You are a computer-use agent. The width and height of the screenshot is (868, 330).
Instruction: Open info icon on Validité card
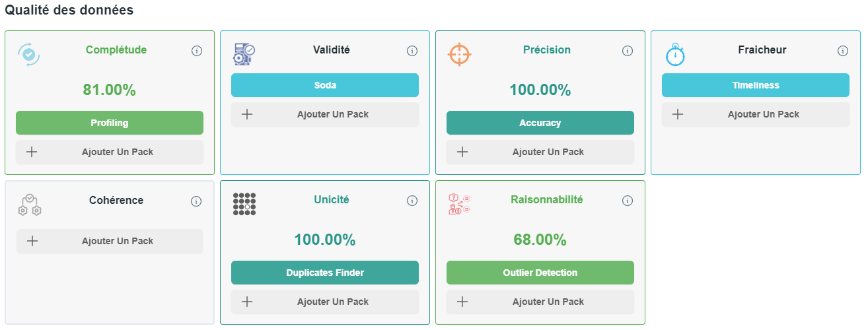coord(412,51)
